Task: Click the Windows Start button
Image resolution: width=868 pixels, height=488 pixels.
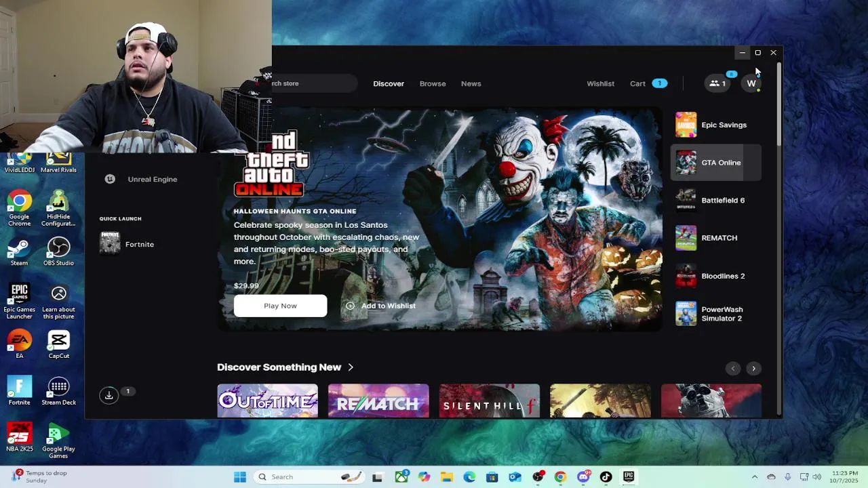Action: [x=240, y=477]
